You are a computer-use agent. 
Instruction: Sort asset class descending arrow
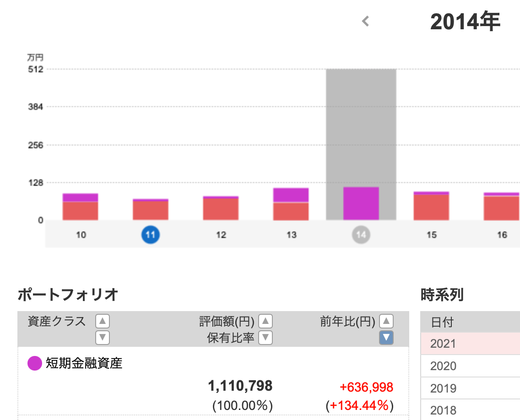pos(103,338)
